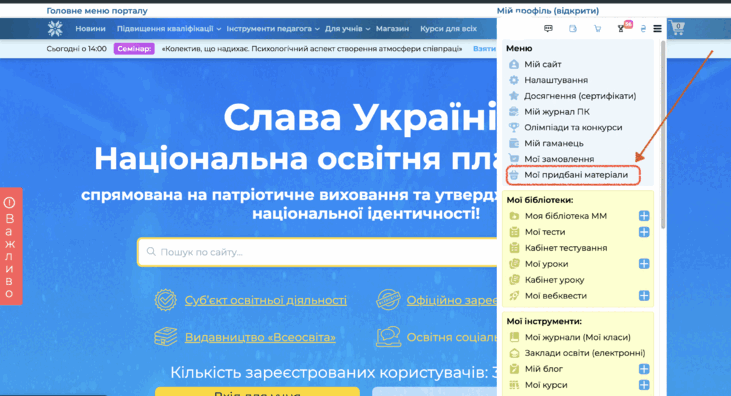The height and width of the screenshot is (396, 731).
Task: Click the plus icon next to Мої тести
Action: (644, 232)
